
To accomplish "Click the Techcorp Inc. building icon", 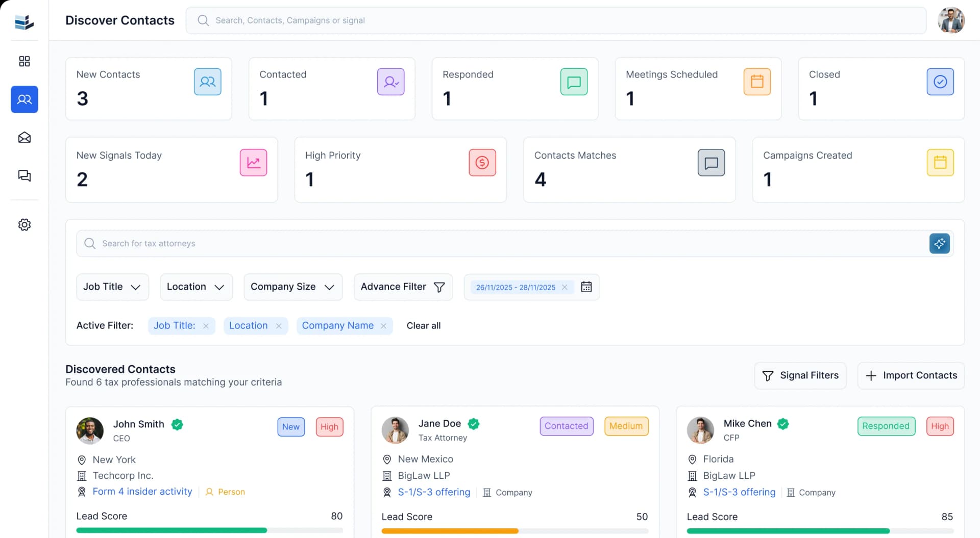I will coord(82,476).
